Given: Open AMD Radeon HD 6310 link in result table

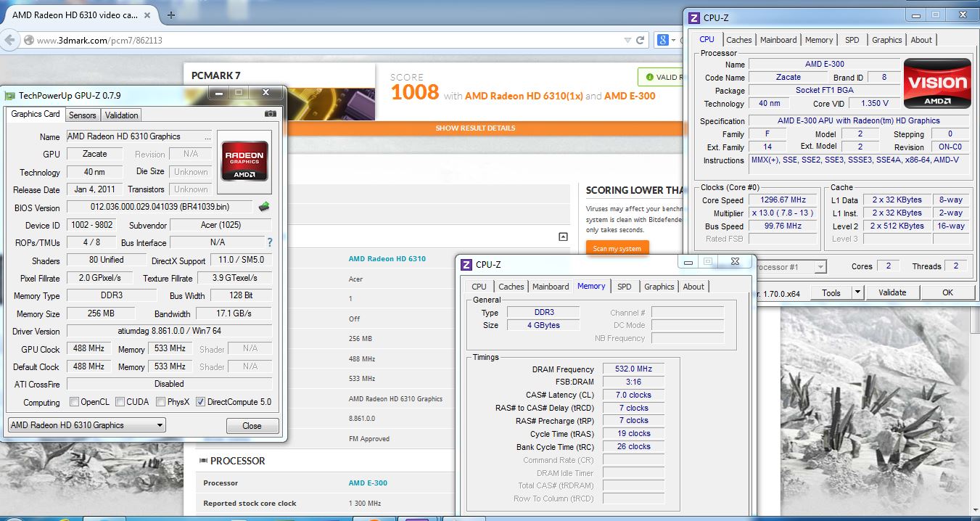Looking at the screenshot, I should [387, 259].
